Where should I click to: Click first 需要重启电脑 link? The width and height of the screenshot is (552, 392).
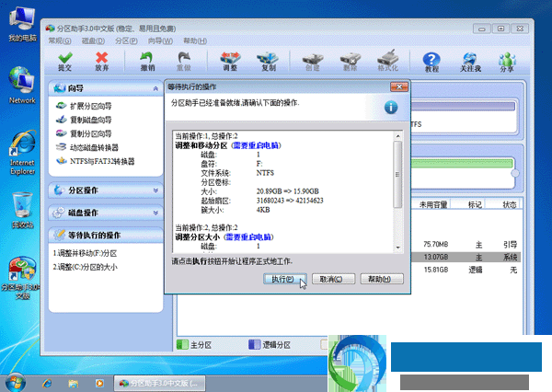pyautogui.click(x=256, y=145)
